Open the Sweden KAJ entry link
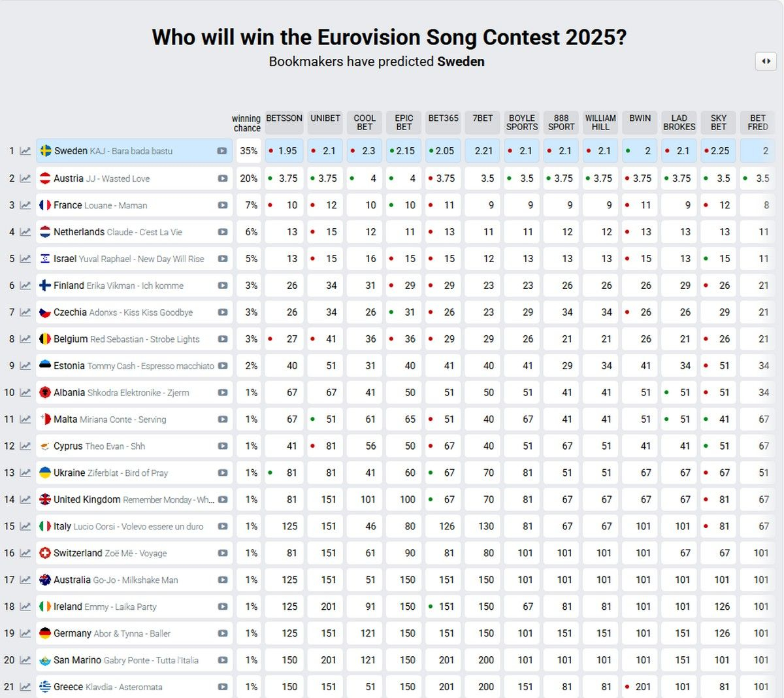The width and height of the screenshot is (784, 698). tap(113, 151)
